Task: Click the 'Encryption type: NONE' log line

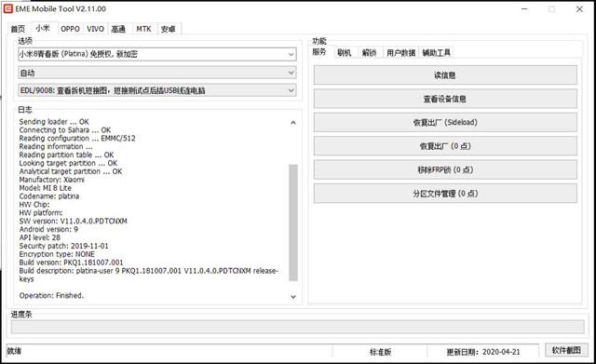Action: pos(57,254)
